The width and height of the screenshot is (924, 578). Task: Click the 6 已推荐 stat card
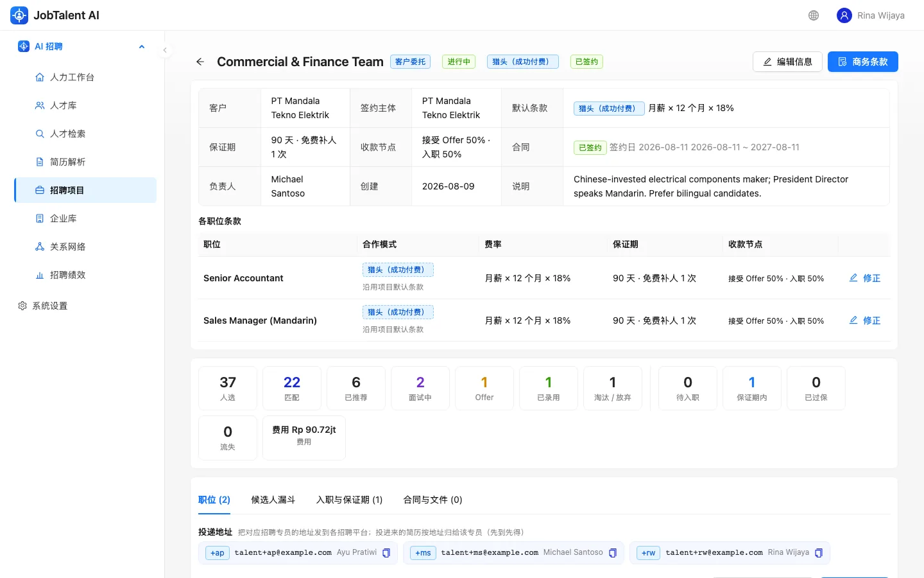coord(356,388)
